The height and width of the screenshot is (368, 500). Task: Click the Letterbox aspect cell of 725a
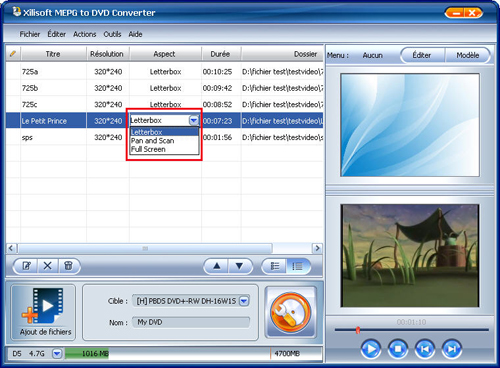pos(165,72)
